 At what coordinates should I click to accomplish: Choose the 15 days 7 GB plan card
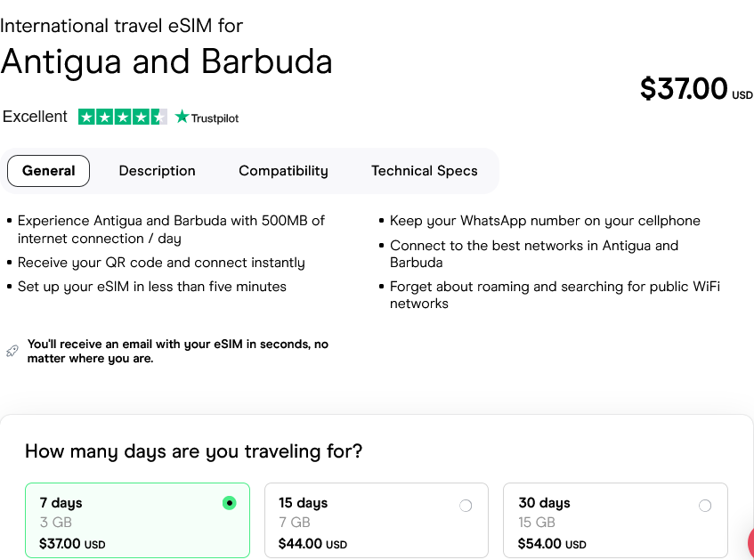[x=376, y=521]
